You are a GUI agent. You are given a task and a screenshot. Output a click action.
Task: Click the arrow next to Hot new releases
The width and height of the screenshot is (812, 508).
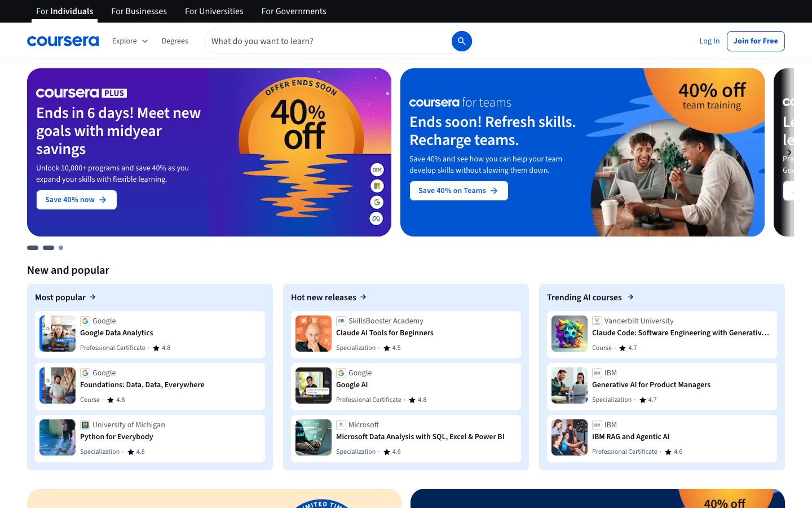pyautogui.click(x=364, y=297)
